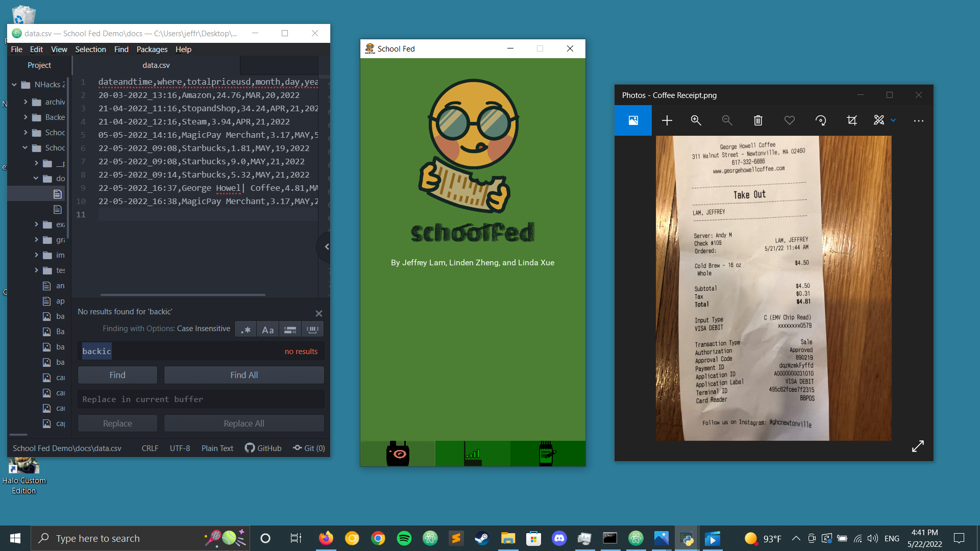Toggle the Use Regex find option
Screen dimensions: 980x551
246,330
